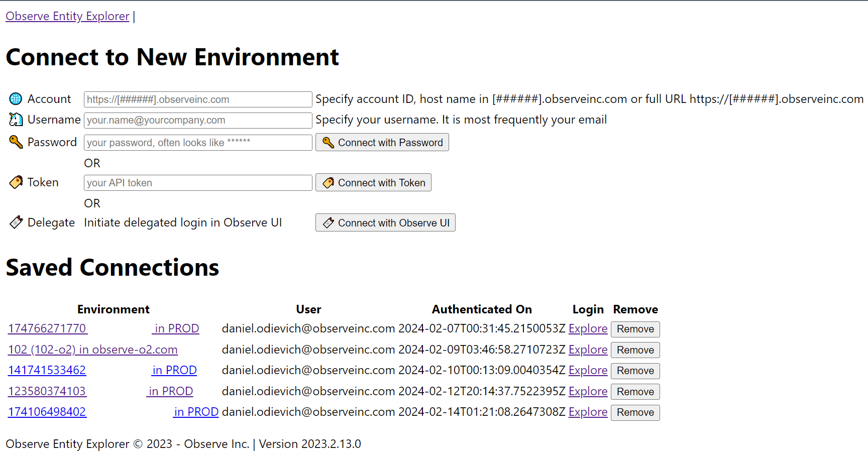Open environment link 174766271770

tap(48, 328)
